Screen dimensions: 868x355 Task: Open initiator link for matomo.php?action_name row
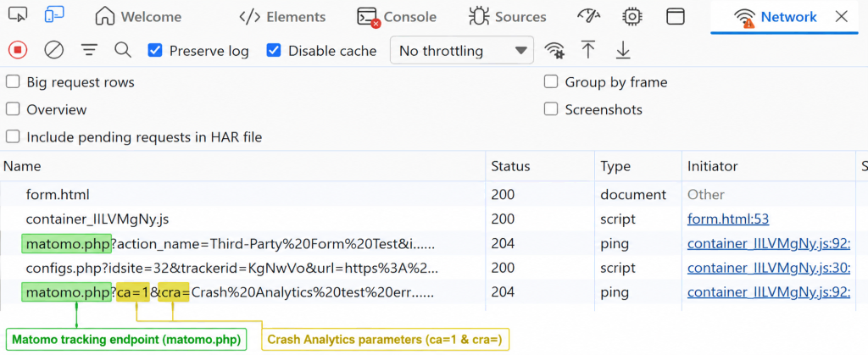[x=769, y=244]
